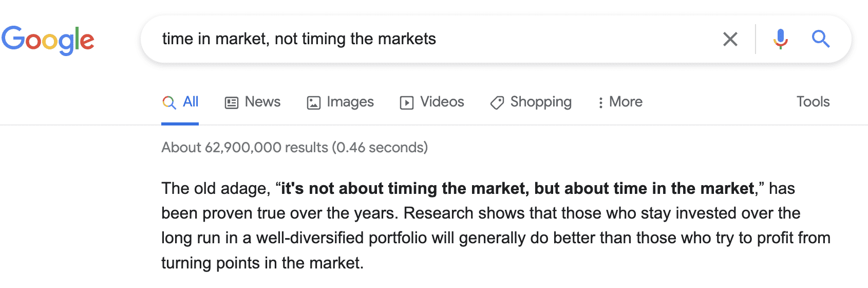Click the bolded adage in featured snippet
The width and height of the screenshot is (868, 288).
(518, 189)
